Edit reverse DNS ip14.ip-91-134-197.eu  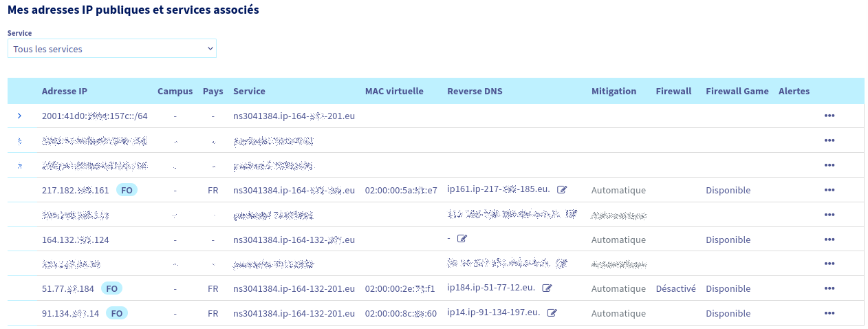coord(552,312)
